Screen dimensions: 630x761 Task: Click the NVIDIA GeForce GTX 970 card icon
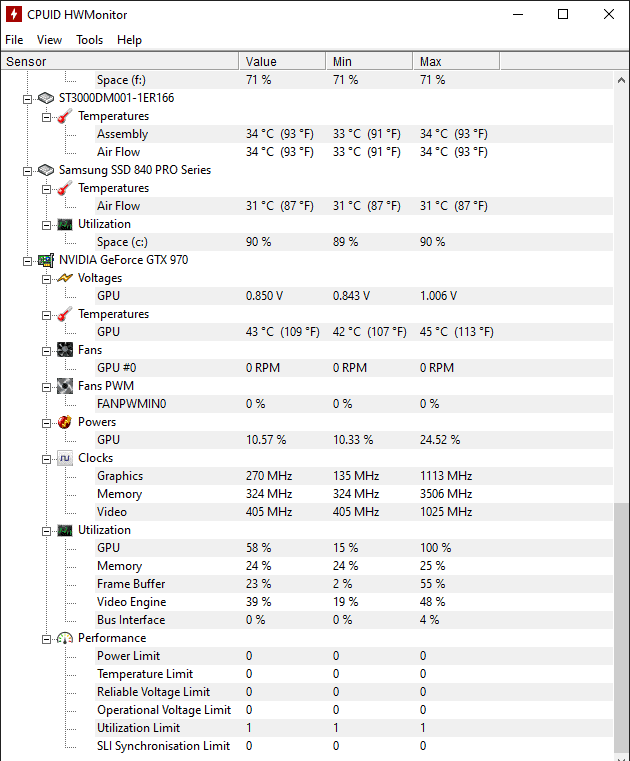[46, 260]
